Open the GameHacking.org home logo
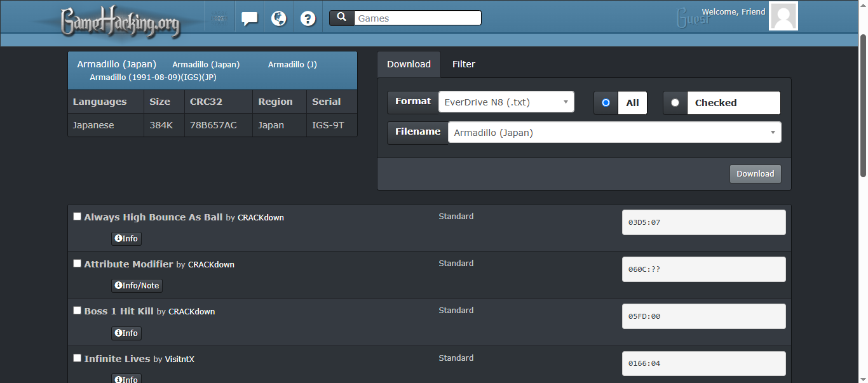The height and width of the screenshot is (383, 868). 119,22
